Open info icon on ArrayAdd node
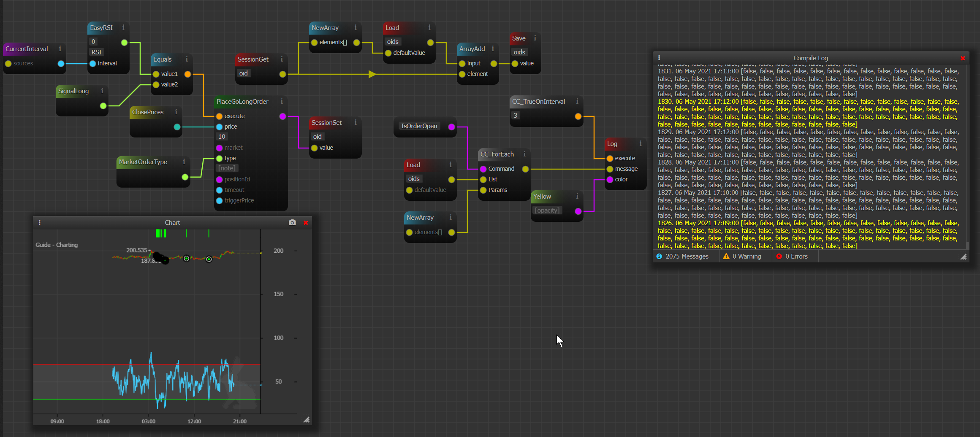Screen dimensions: 980x437 (493, 49)
